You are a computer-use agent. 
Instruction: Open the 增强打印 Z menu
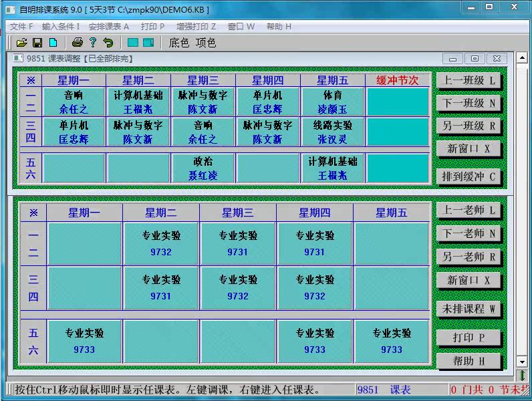(196, 27)
